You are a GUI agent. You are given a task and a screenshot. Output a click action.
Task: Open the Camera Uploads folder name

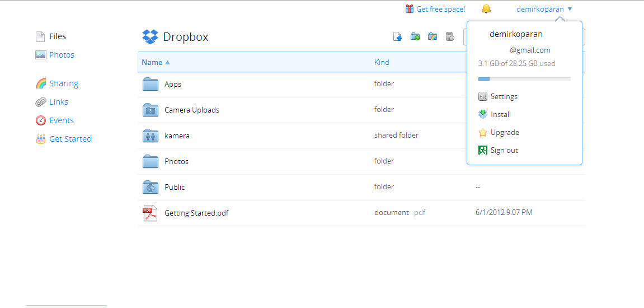[192, 110]
